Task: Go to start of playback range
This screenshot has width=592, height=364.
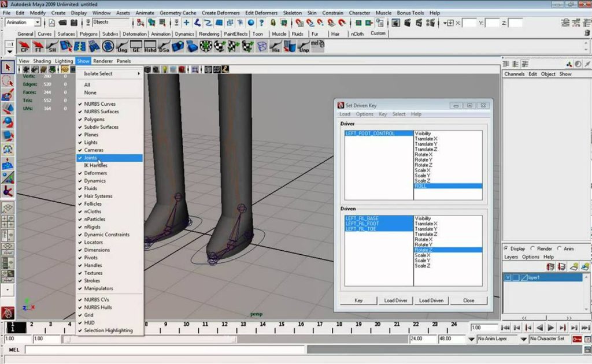Action: (505, 328)
